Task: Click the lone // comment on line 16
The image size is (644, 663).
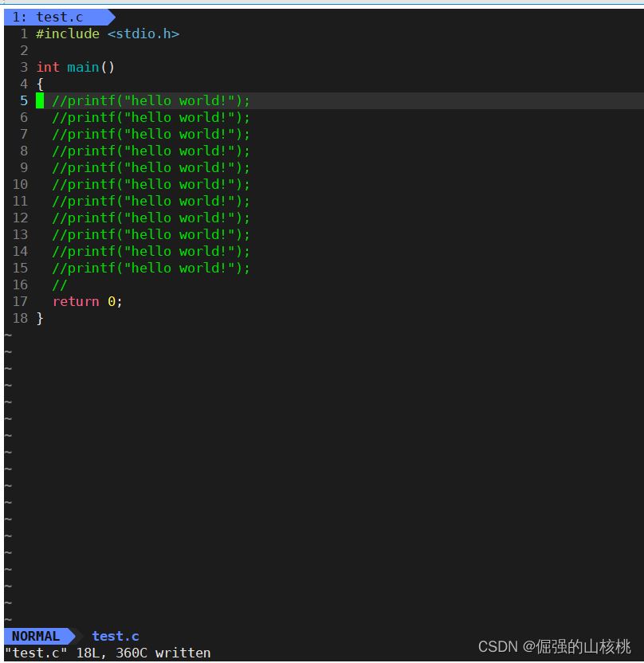Action: point(60,285)
